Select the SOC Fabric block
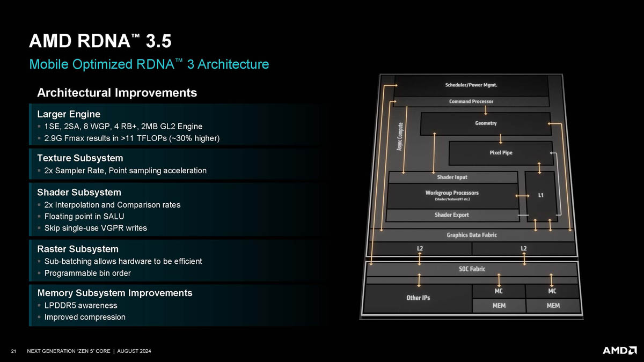This screenshot has width=644, height=362. coord(472,269)
